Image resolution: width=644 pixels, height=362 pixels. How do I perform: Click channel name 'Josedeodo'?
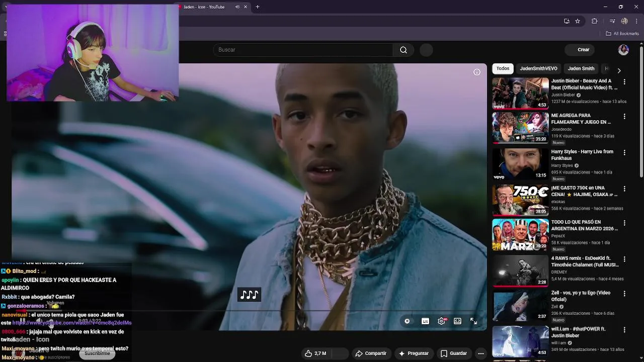563,129
